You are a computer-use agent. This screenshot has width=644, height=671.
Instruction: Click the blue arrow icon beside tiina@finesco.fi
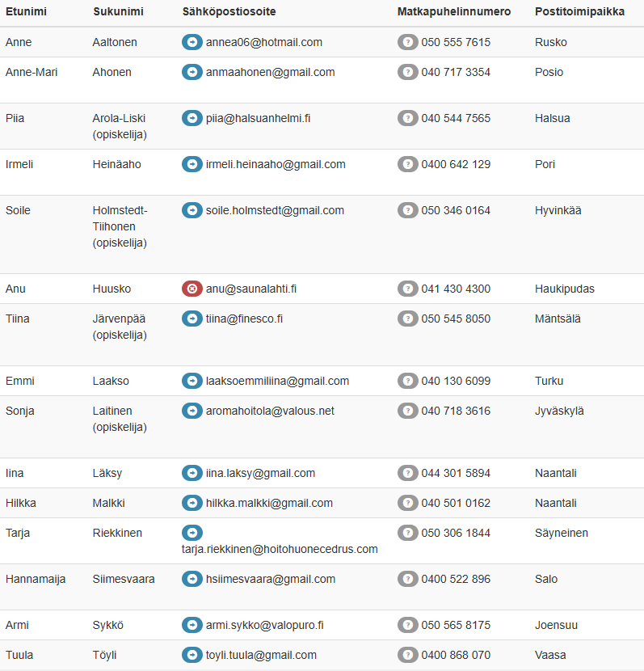click(x=192, y=319)
